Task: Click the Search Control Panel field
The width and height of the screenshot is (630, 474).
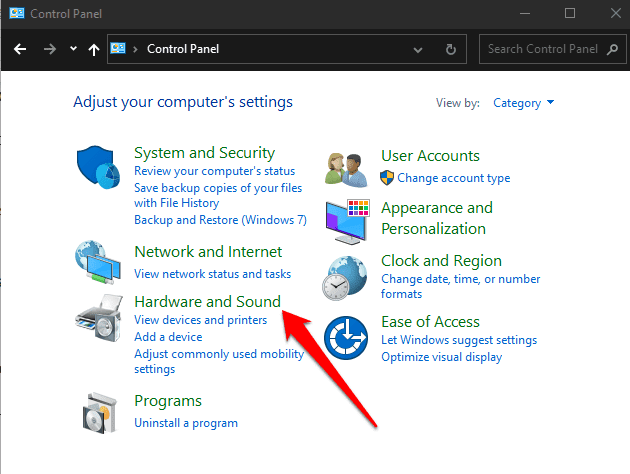Action: 550,48
